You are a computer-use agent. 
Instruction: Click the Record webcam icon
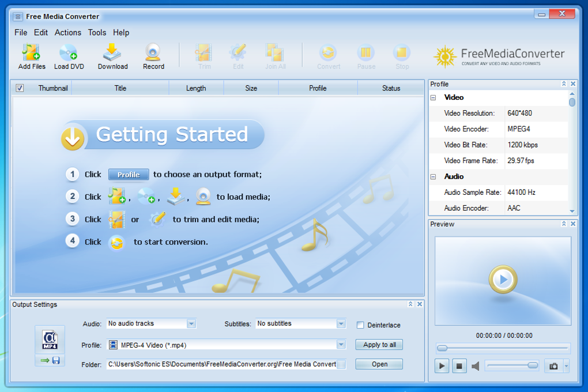coord(153,52)
